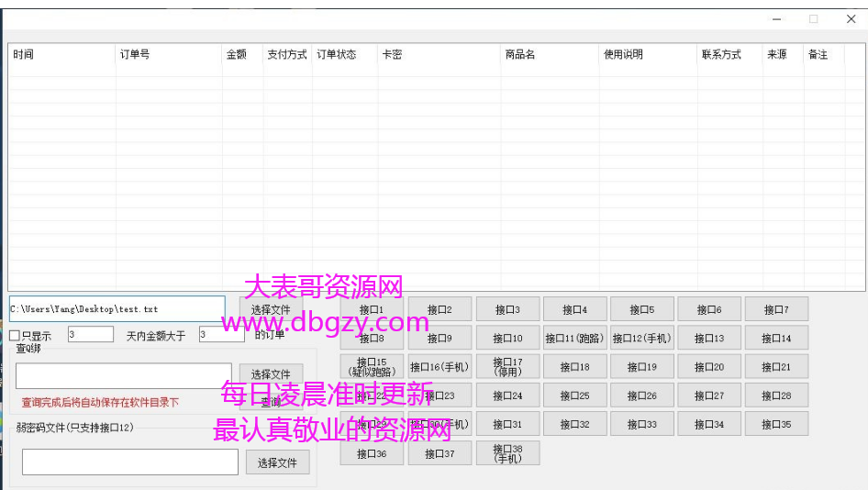Sort by the 订单号 column header

[x=134, y=55]
